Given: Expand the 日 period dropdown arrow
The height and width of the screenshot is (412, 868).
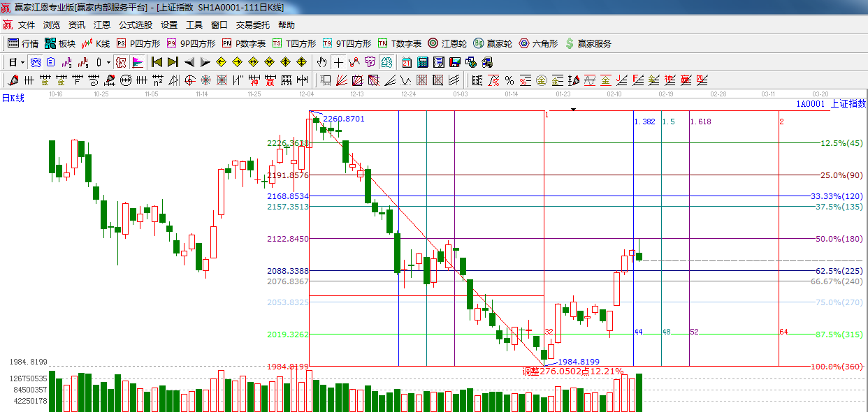Looking at the screenshot, I should point(22,62).
